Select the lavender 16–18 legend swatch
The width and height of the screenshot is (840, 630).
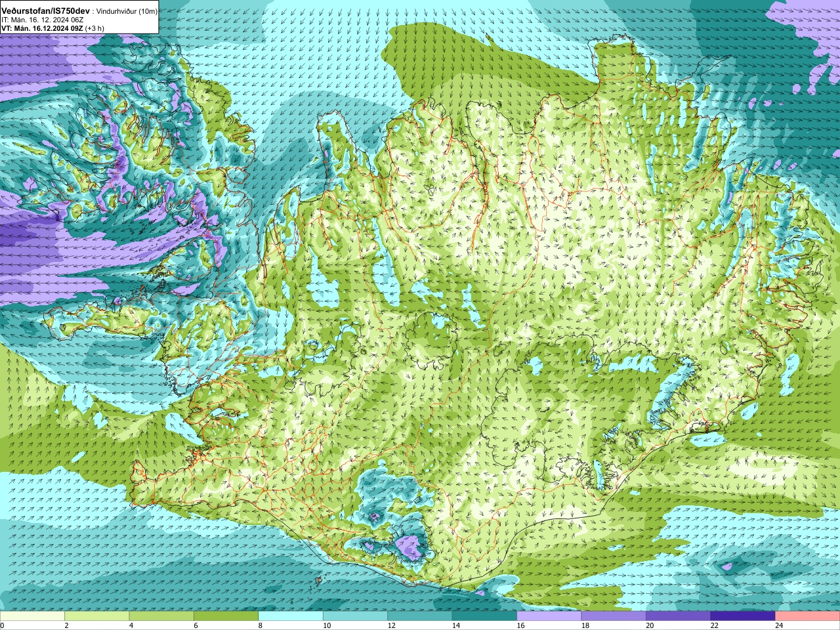[549, 616]
